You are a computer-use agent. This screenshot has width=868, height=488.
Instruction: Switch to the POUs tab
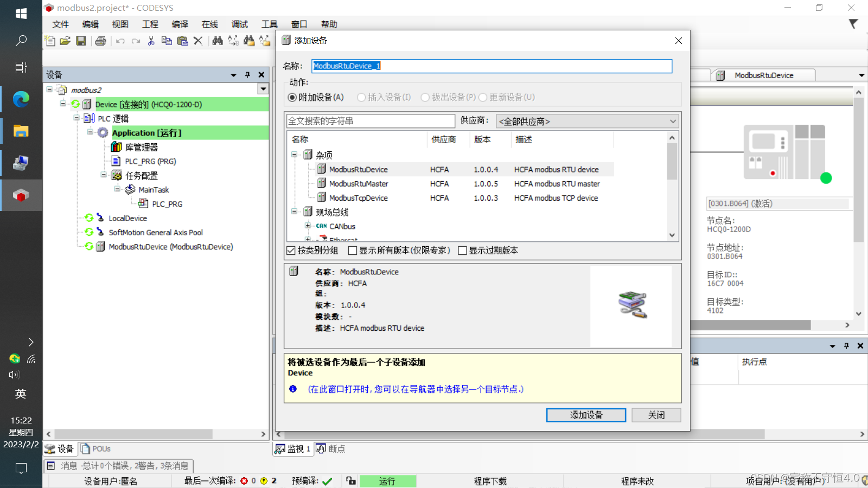pos(96,449)
